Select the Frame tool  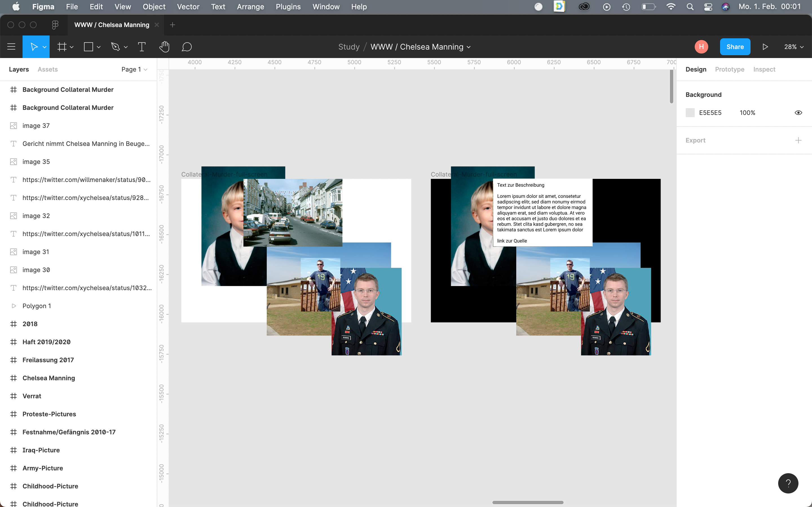click(62, 47)
